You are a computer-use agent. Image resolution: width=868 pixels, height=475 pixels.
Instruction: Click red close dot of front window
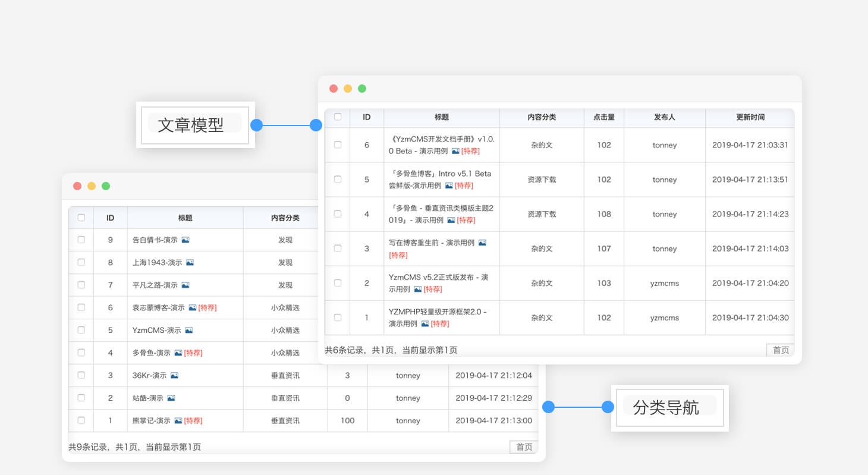[x=334, y=89]
